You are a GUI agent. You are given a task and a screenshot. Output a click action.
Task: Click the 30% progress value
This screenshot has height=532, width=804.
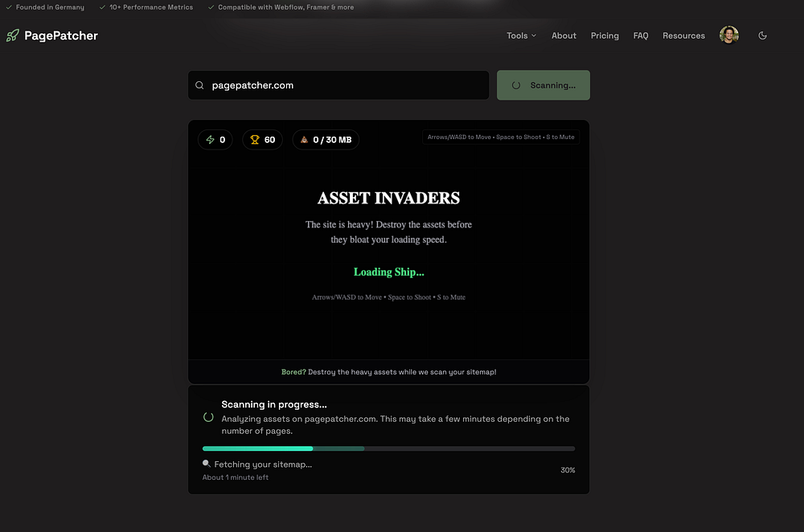[568, 470]
